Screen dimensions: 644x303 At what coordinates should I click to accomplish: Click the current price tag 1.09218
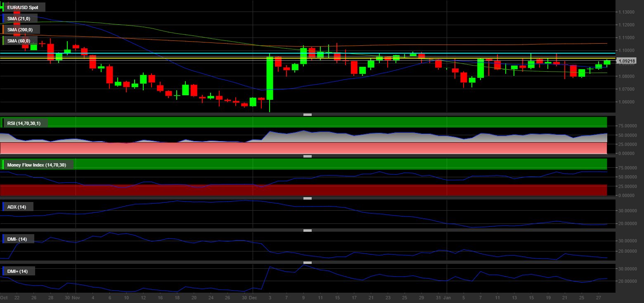[x=627, y=61]
